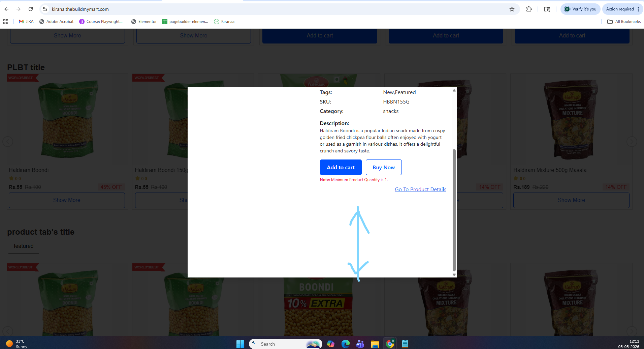Add the product to cart in popup
The height and width of the screenshot is (349, 644).
[x=341, y=167]
